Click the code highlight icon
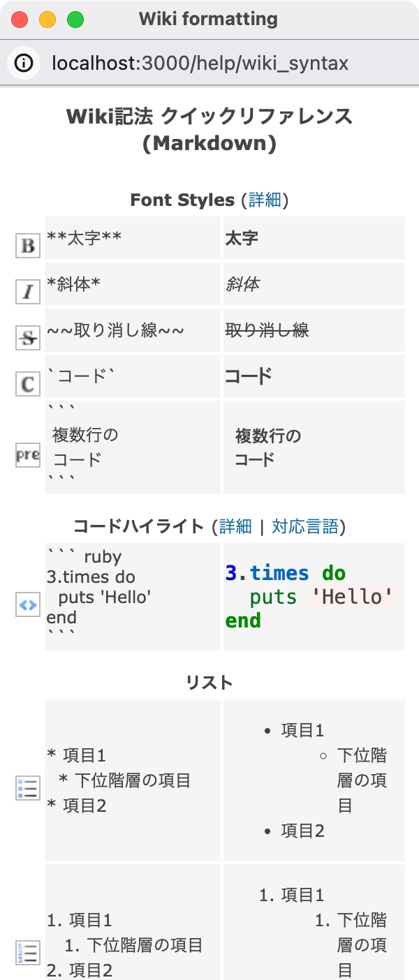Screen dimensions: 419x980 click(28, 604)
